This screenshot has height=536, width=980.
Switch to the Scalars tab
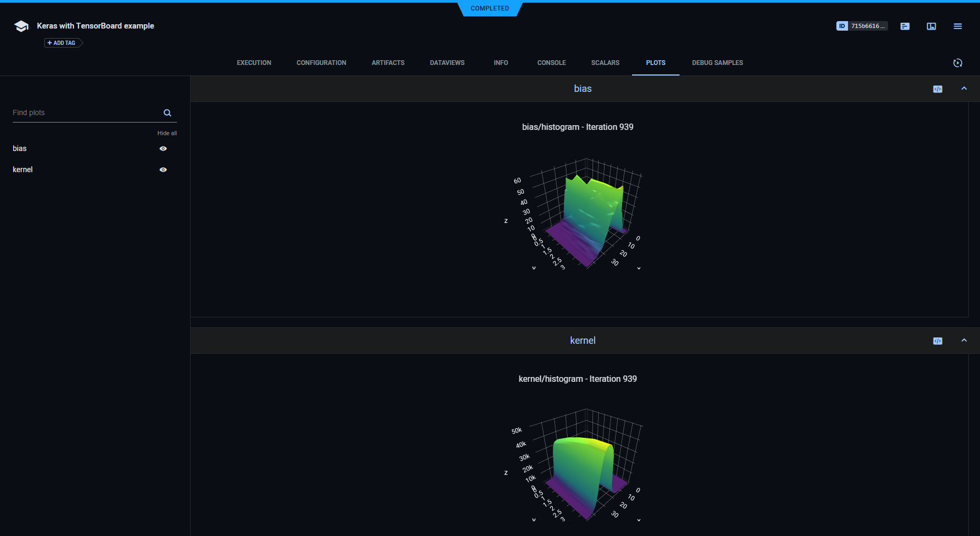(605, 63)
